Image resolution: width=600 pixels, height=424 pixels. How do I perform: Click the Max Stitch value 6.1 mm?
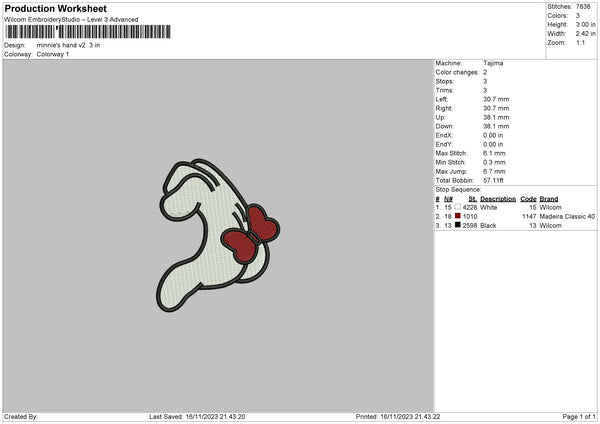(494, 153)
